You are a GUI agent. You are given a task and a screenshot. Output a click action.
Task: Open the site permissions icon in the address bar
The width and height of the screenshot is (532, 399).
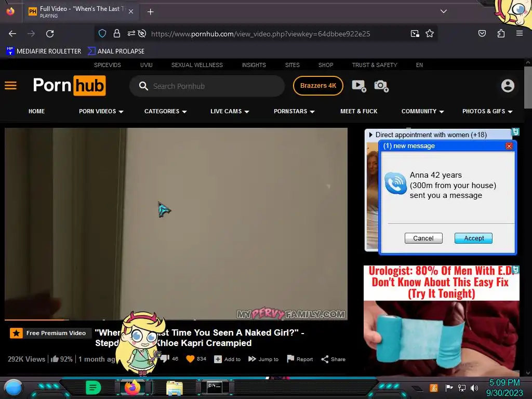click(x=131, y=33)
